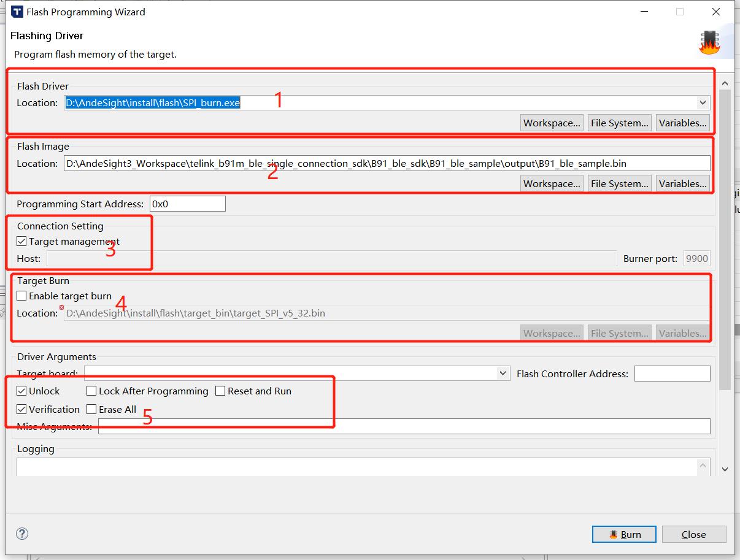
Task: Check Lock After Programming
Action: point(91,391)
